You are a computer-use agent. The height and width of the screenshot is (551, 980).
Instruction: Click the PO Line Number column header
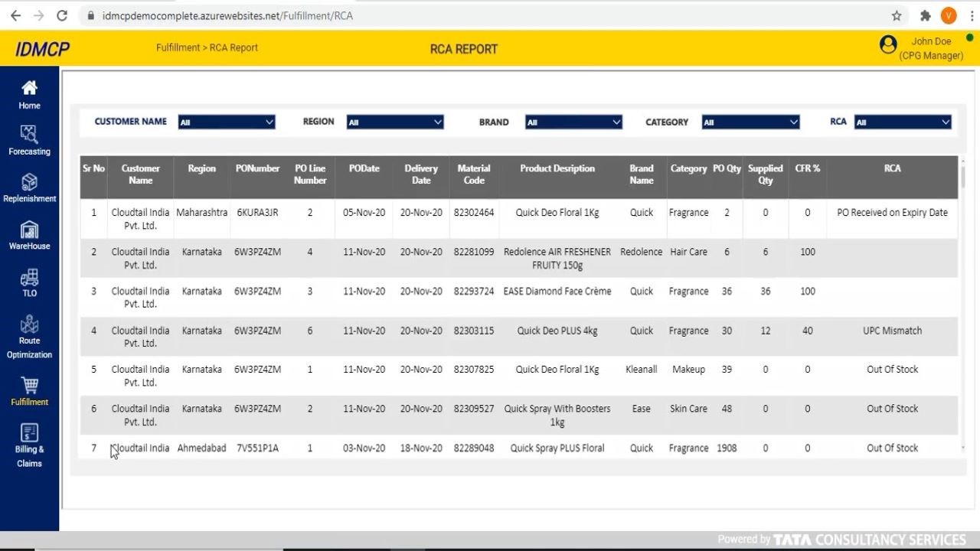(x=310, y=174)
